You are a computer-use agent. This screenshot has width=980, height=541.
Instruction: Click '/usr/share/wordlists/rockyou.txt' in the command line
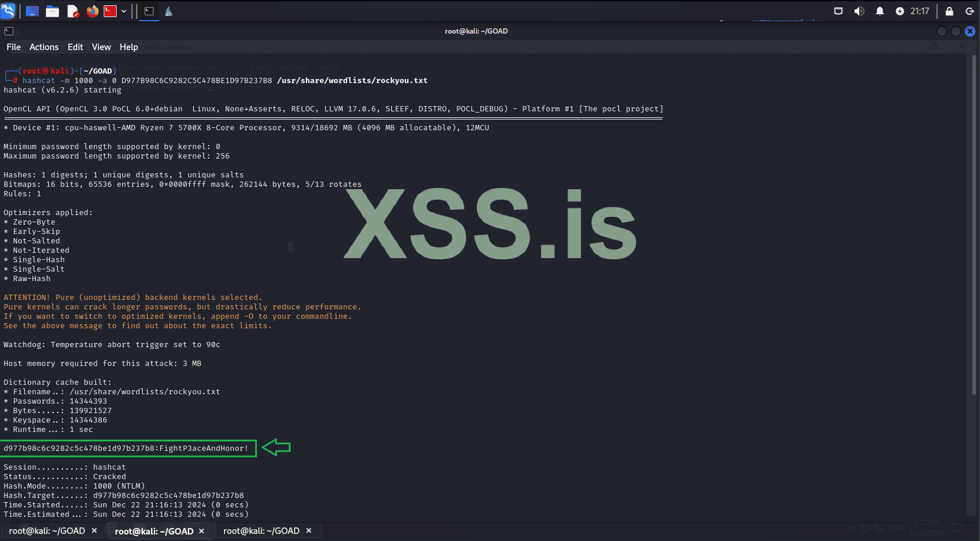(352, 81)
